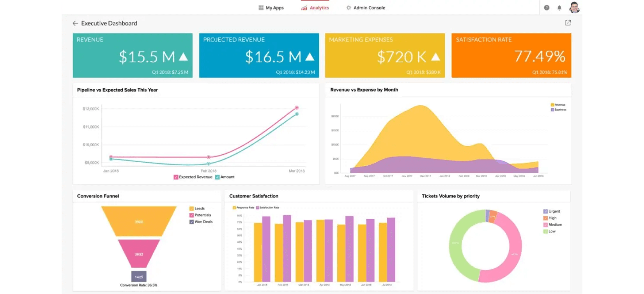Click the Marketing Expenses up triangle

(x=436, y=57)
